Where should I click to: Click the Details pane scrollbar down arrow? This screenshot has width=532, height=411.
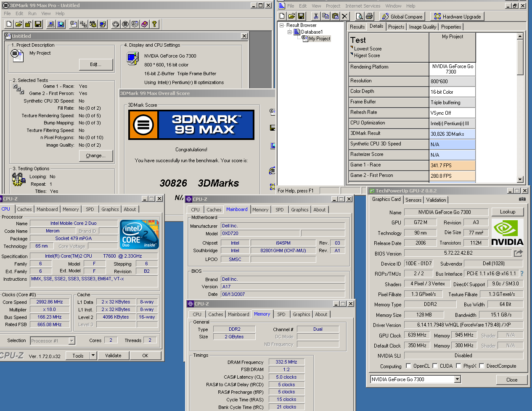520,179
